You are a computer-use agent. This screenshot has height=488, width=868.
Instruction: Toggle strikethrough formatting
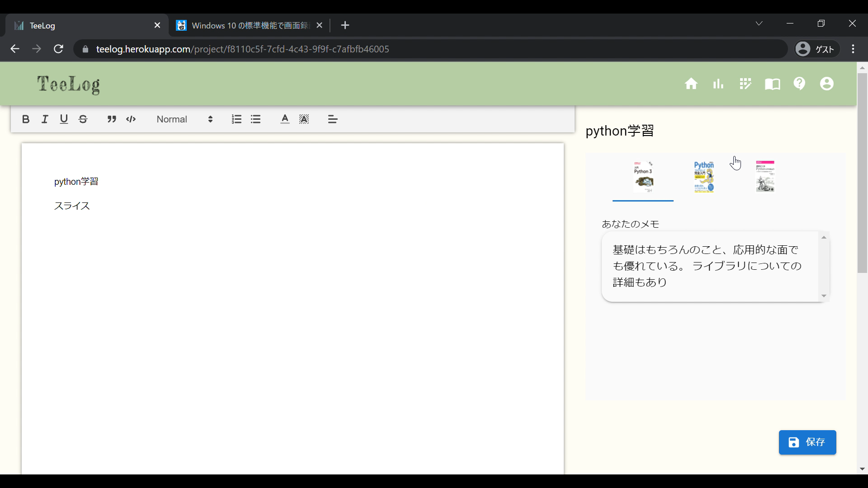click(83, 119)
